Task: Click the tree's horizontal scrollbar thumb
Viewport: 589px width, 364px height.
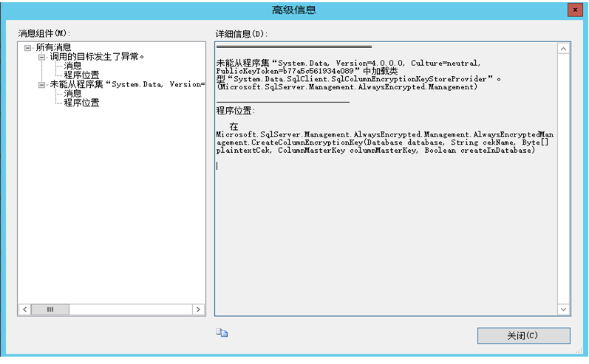Action: pyautogui.click(x=50, y=309)
